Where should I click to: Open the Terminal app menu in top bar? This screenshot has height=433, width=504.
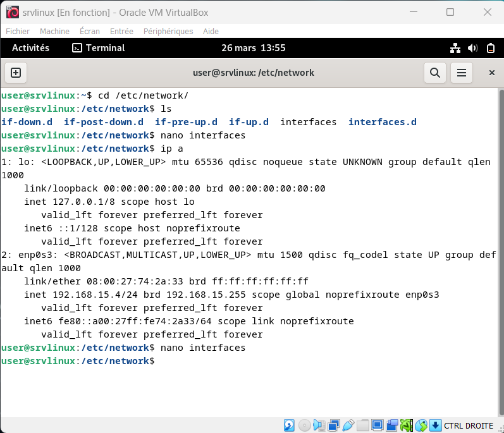(x=98, y=48)
